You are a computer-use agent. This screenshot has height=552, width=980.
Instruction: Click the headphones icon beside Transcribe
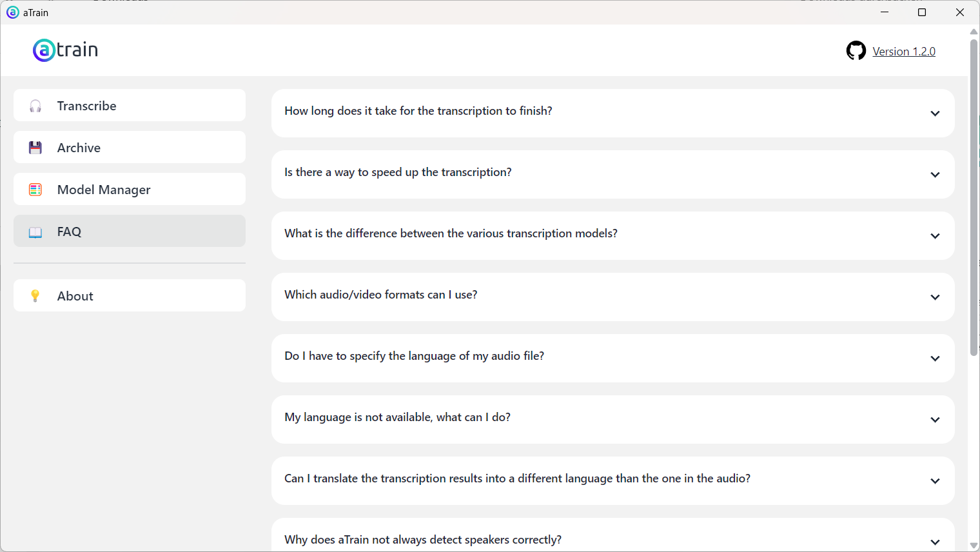[35, 106]
